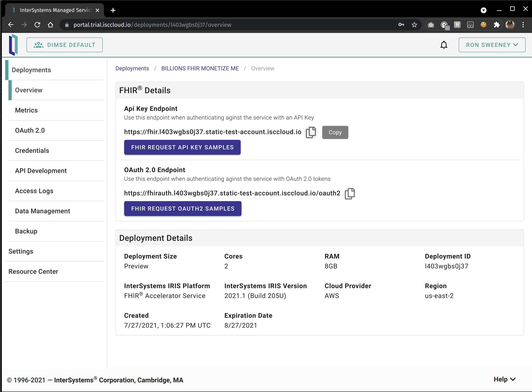532x392 pixels.
Task: Click the RAM value 8GB
Action: click(331, 266)
